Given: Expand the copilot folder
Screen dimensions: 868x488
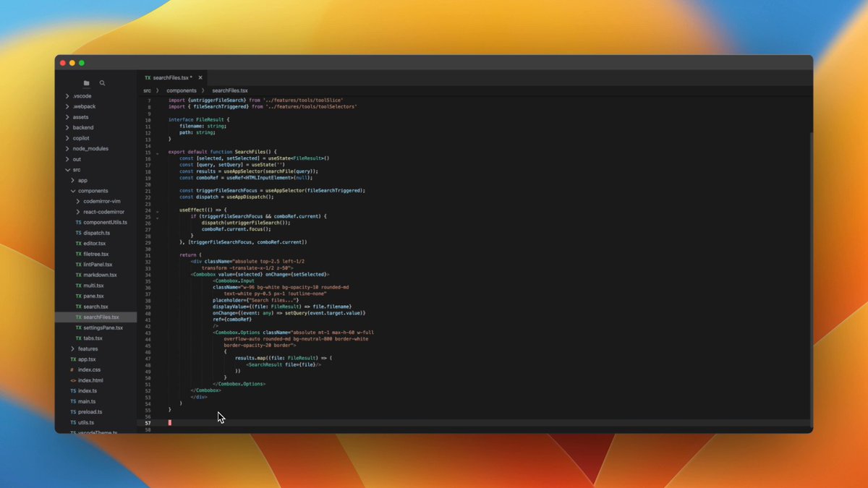Looking at the screenshot, I should click(67, 138).
